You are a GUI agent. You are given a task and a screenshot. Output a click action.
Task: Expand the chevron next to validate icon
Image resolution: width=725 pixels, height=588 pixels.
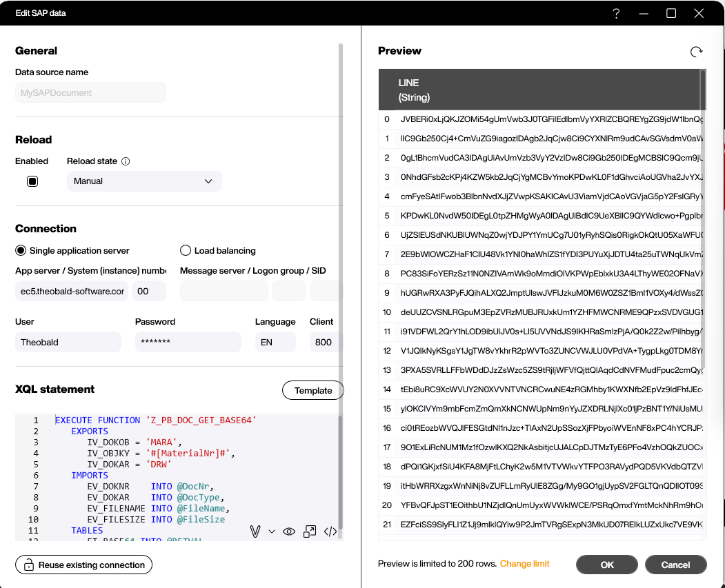click(272, 531)
